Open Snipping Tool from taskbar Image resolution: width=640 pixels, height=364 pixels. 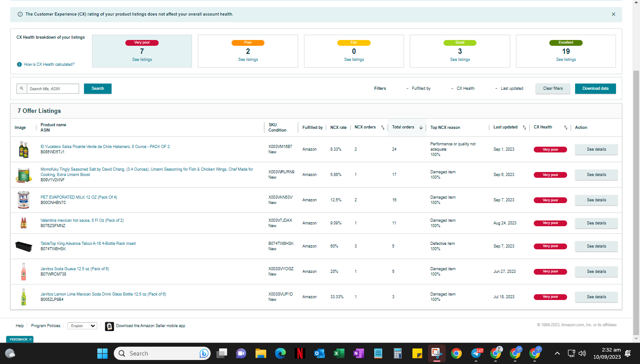coord(436,353)
